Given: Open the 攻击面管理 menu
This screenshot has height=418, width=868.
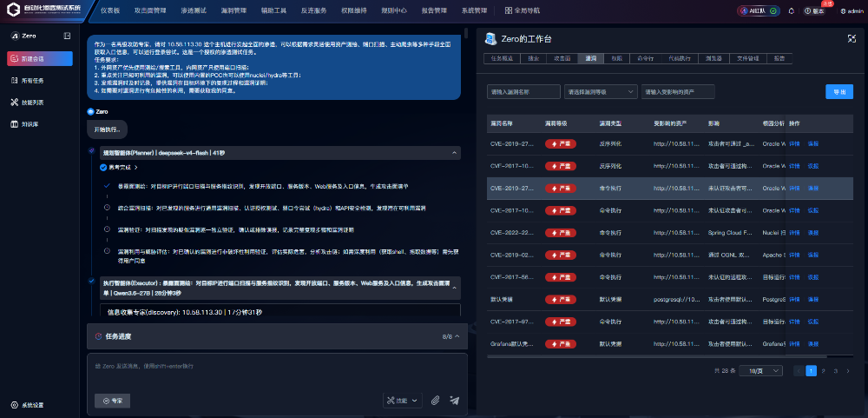Looking at the screenshot, I should (x=150, y=10).
